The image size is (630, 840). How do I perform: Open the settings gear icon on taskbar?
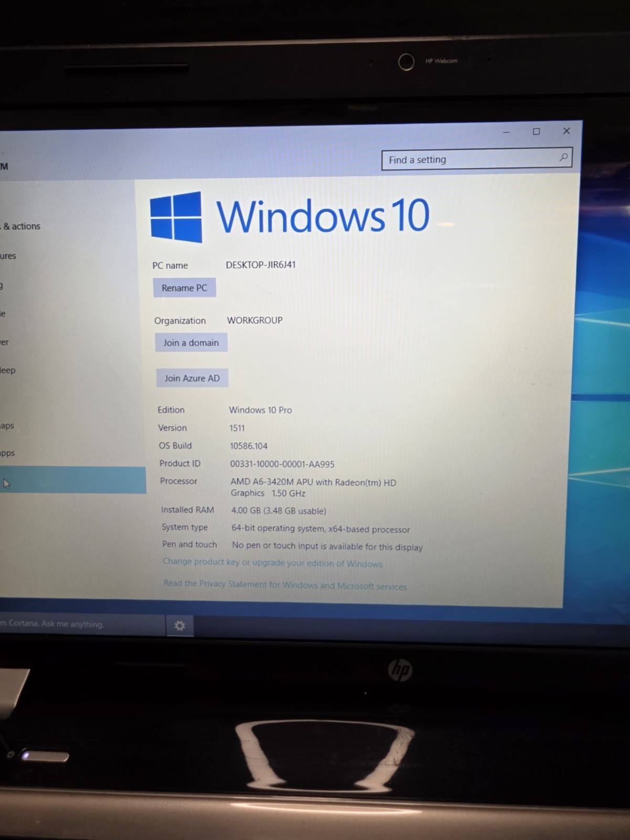[180, 626]
